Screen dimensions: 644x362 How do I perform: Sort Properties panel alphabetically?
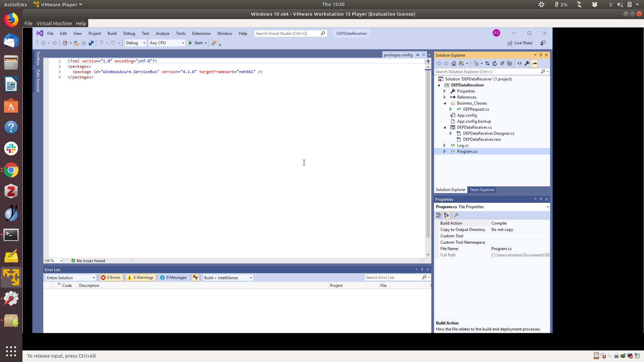446,215
